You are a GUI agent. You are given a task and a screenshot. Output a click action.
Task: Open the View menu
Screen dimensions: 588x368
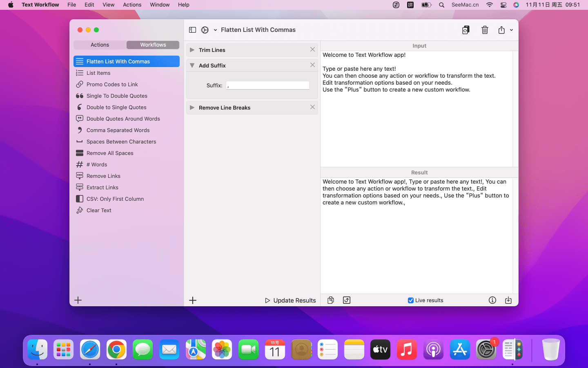tap(109, 5)
